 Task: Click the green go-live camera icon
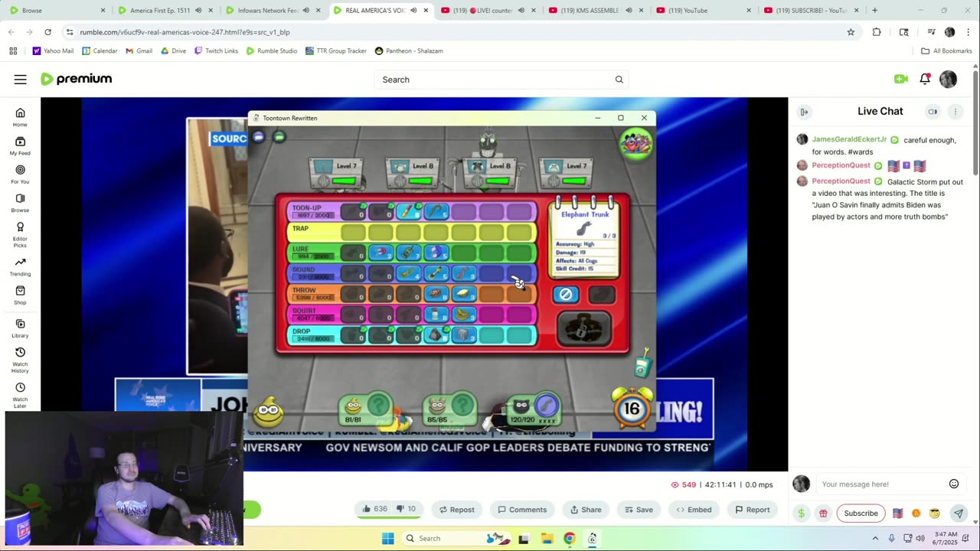click(901, 79)
